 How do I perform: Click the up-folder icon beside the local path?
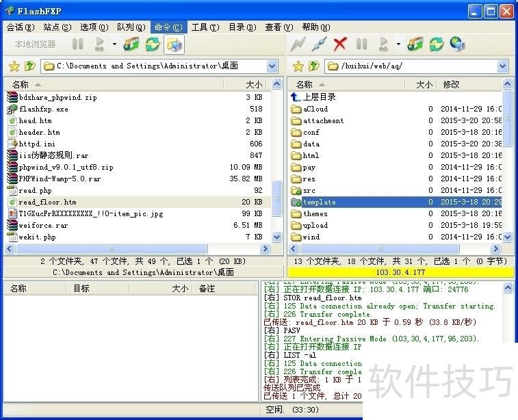click(x=29, y=66)
